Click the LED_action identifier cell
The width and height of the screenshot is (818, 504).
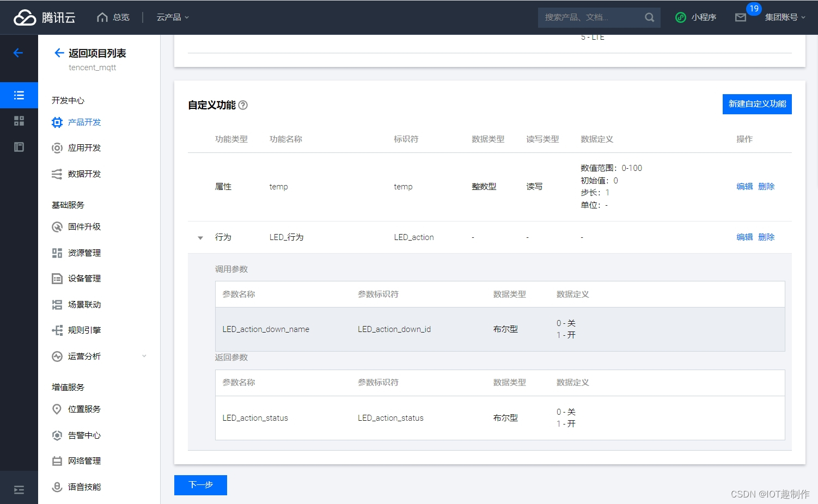coord(414,237)
